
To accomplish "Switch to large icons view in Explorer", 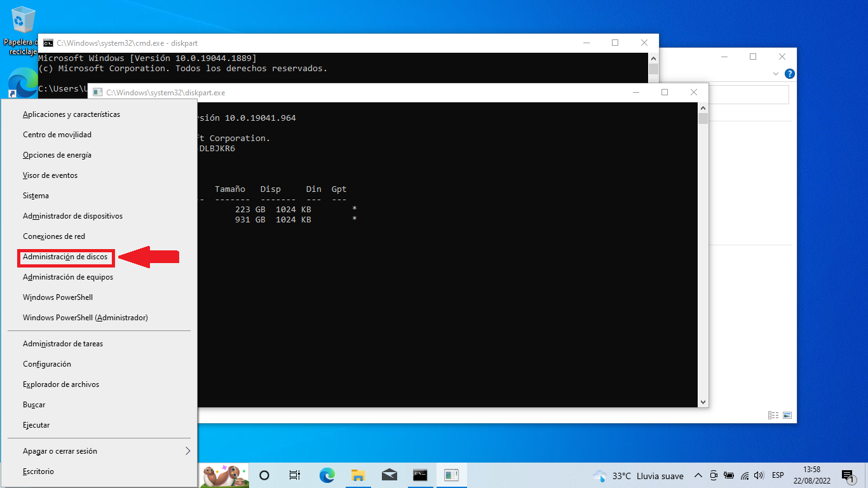I will pyautogui.click(x=787, y=415).
